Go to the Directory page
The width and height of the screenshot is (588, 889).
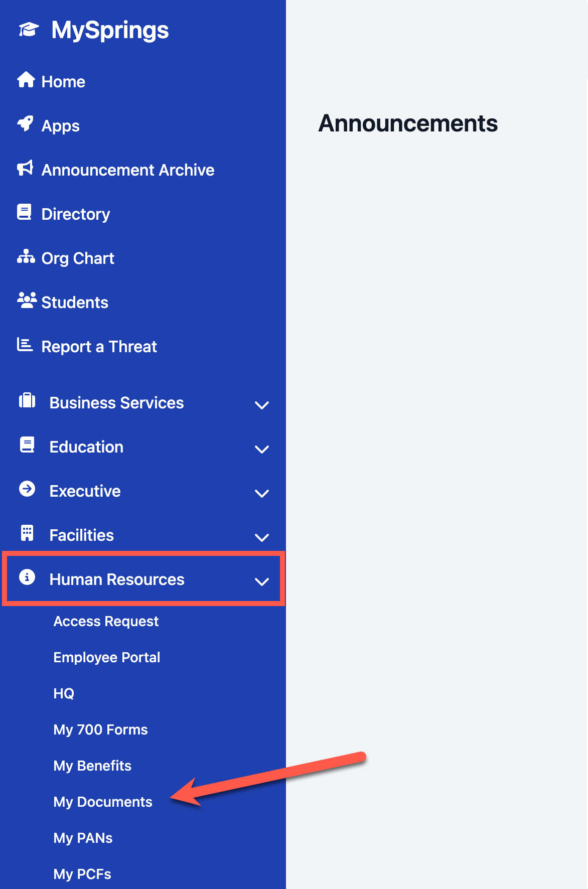click(75, 214)
